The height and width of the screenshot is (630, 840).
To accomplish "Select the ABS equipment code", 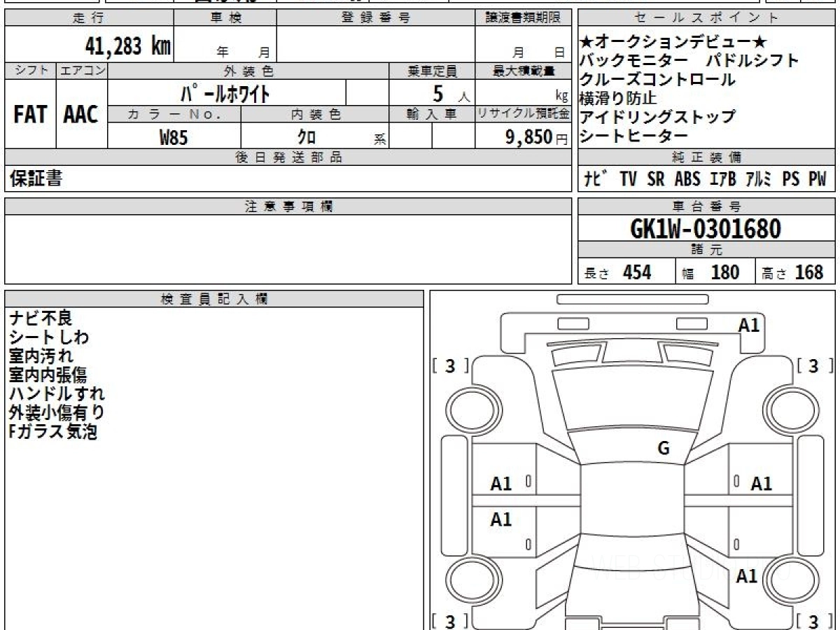I will [x=687, y=179].
